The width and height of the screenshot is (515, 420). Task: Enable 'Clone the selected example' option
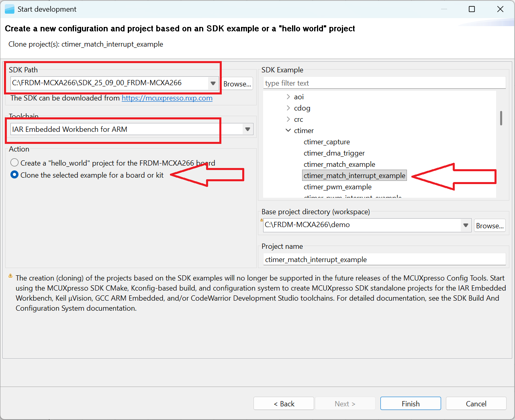[14, 174]
